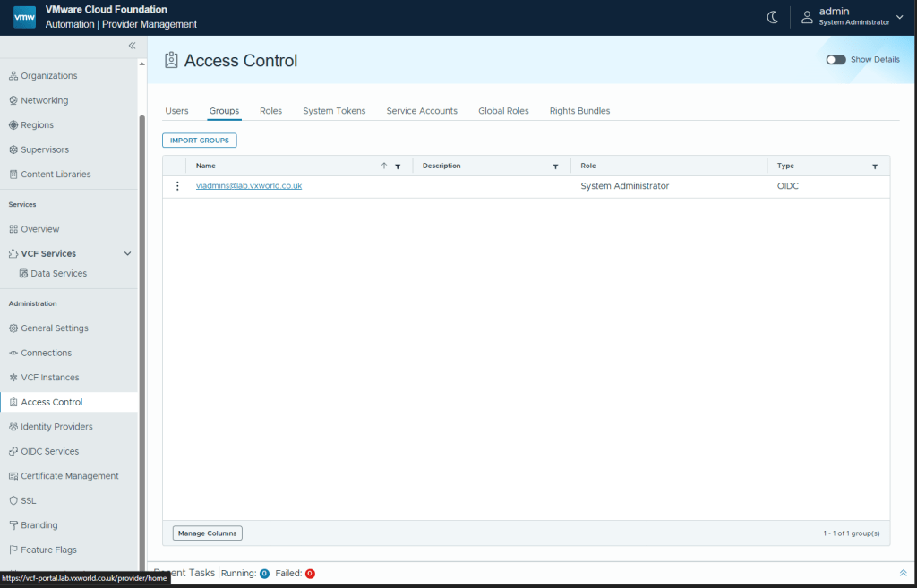
Task: Toggle dark mode moon icon
Action: [x=773, y=17]
